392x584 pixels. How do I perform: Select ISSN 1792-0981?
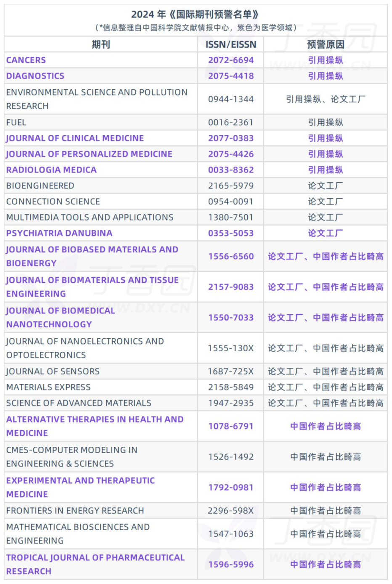point(231,488)
